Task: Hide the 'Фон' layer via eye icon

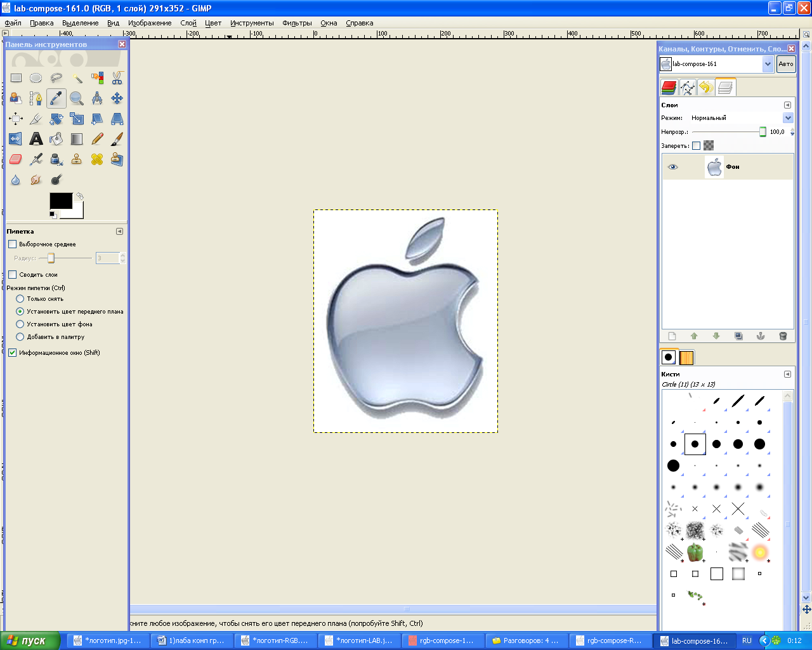Action: tap(673, 167)
